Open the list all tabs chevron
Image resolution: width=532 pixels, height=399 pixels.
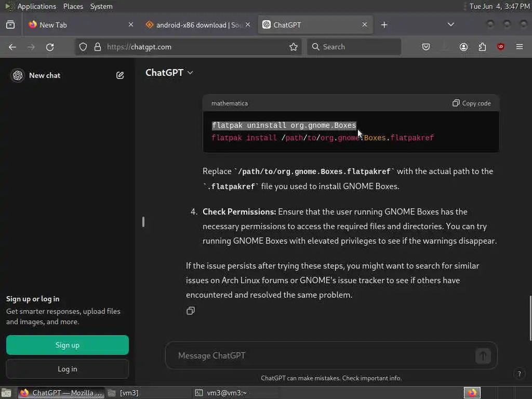tap(450, 25)
